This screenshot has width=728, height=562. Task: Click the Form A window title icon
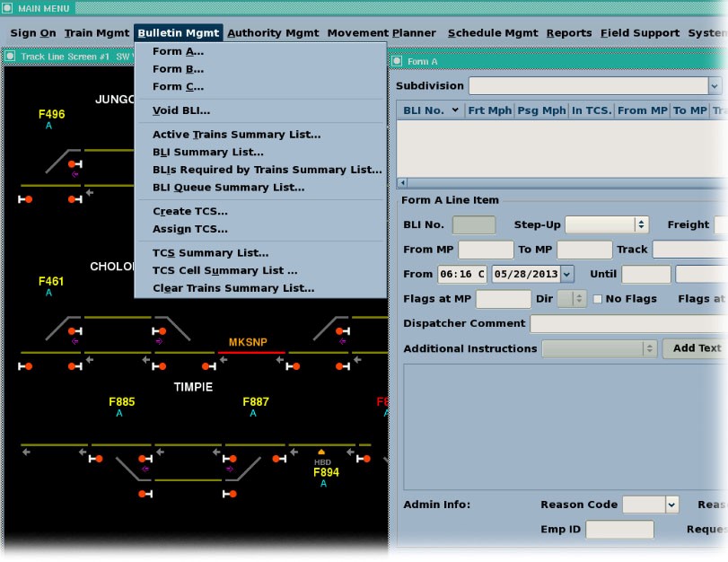(x=398, y=62)
